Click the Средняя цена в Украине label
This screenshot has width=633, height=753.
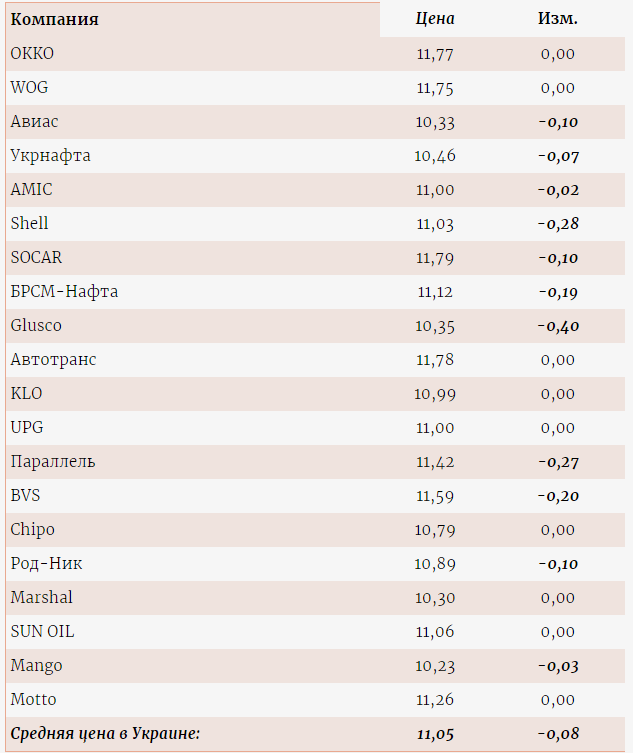coord(105,734)
